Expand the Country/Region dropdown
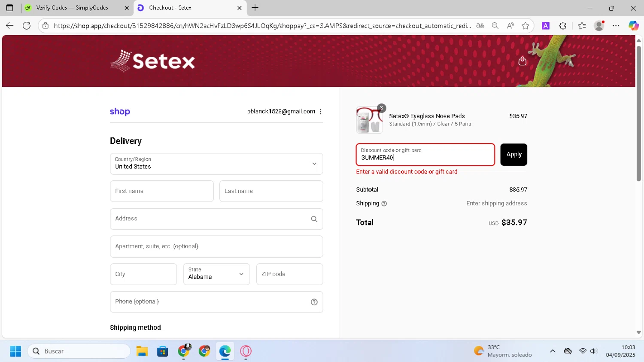 pos(216,164)
